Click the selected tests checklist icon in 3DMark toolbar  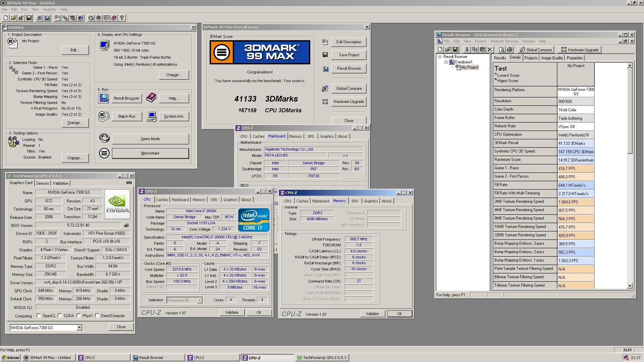coord(65,18)
